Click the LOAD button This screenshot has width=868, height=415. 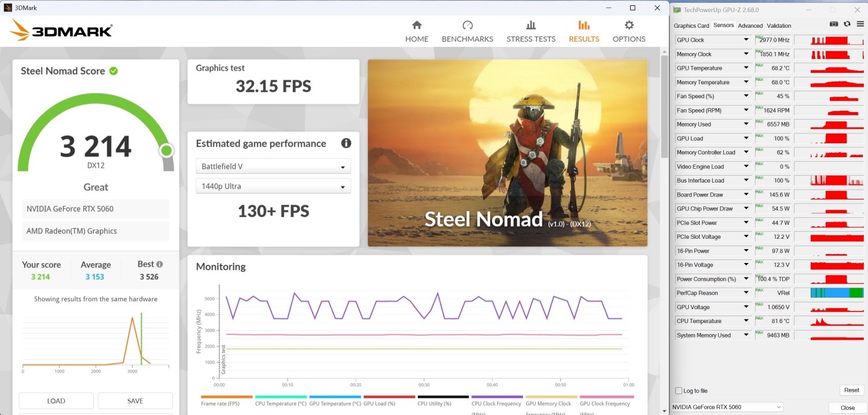coord(56,401)
